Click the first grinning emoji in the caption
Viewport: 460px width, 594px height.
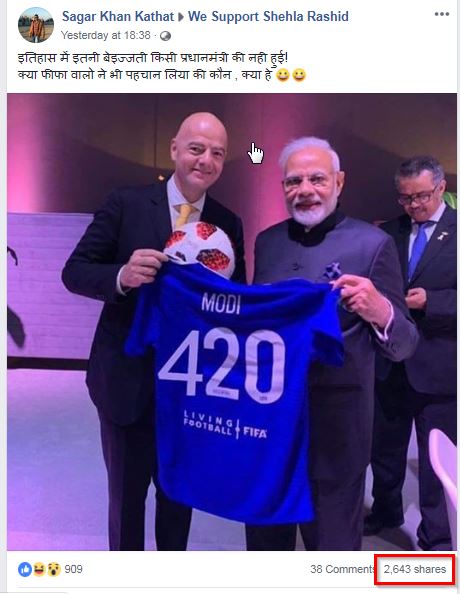click(x=282, y=75)
